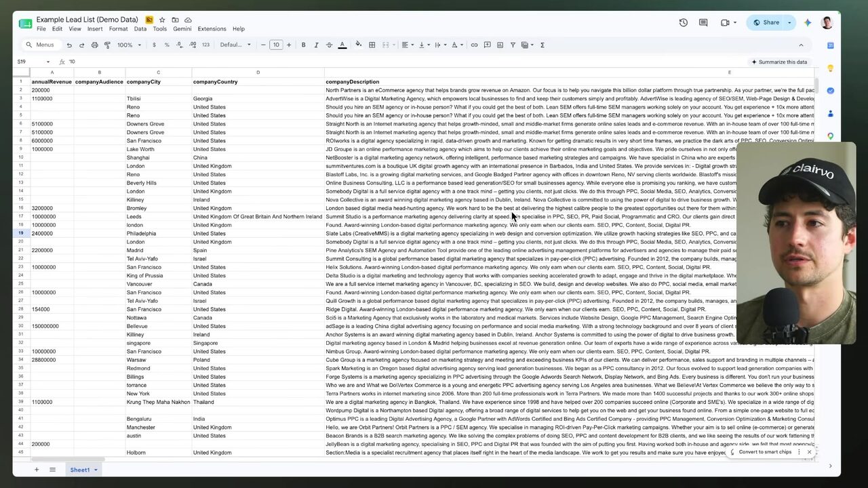This screenshot has width=868, height=488.
Task: Click the redo arrow in toolbar
Action: tap(82, 45)
